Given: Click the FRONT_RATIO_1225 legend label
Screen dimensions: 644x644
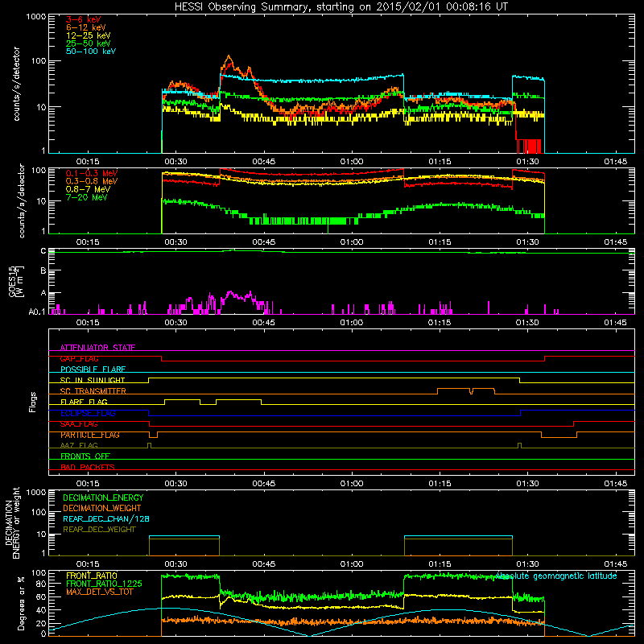Looking at the screenshot, I should click(104, 584).
